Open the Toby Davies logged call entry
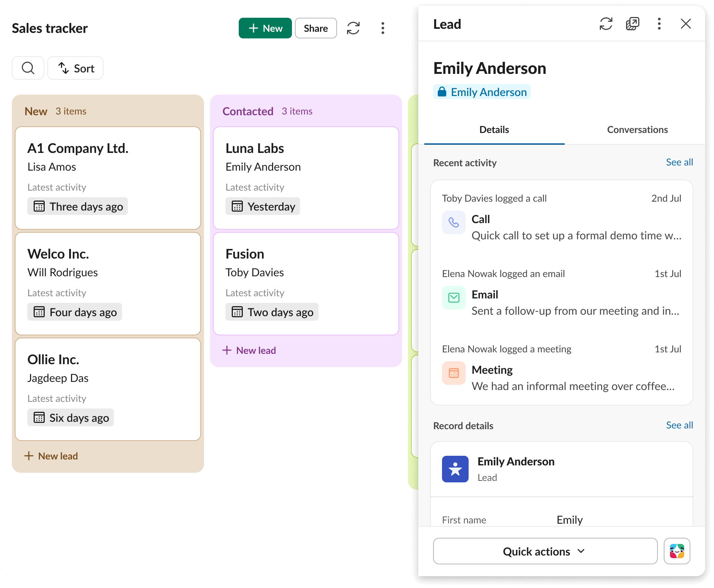The height and width of the screenshot is (588, 714). click(x=562, y=218)
